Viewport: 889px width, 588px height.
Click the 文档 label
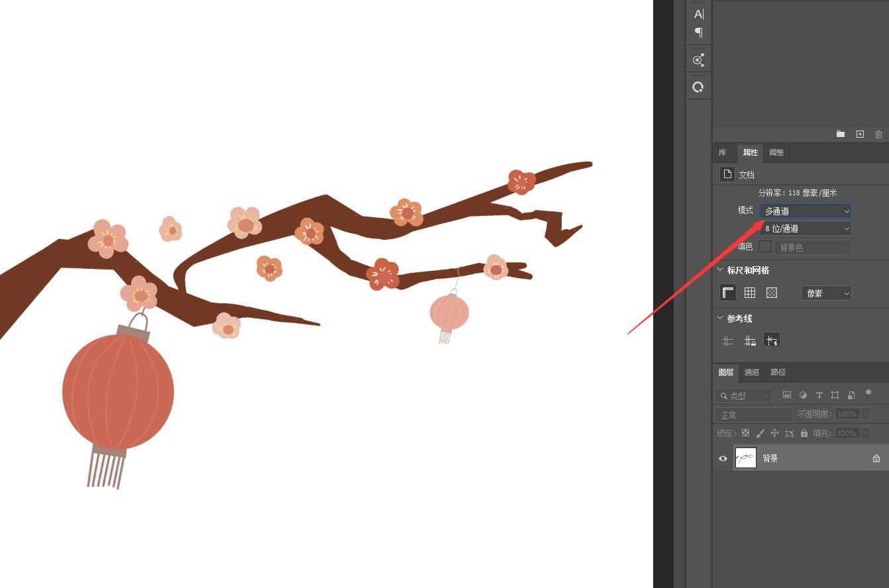(x=747, y=175)
